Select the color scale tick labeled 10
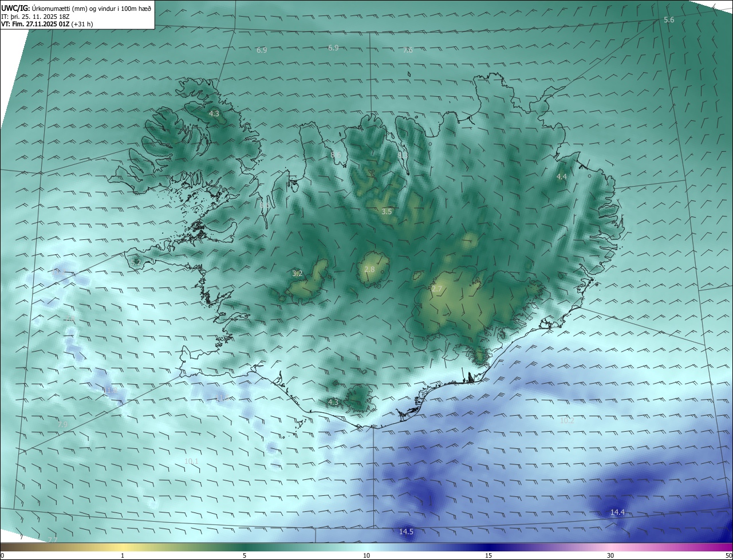The height and width of the screenshot is (560, 733). click(x=366, y=555)
